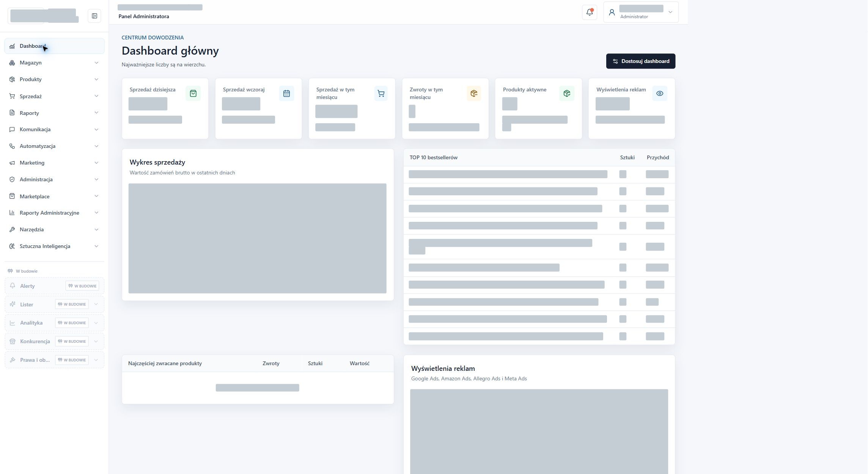The image size is (868, 474).
Task: Click the eye icon in Wyświetlenia reklam card
Action: point(660,93)
